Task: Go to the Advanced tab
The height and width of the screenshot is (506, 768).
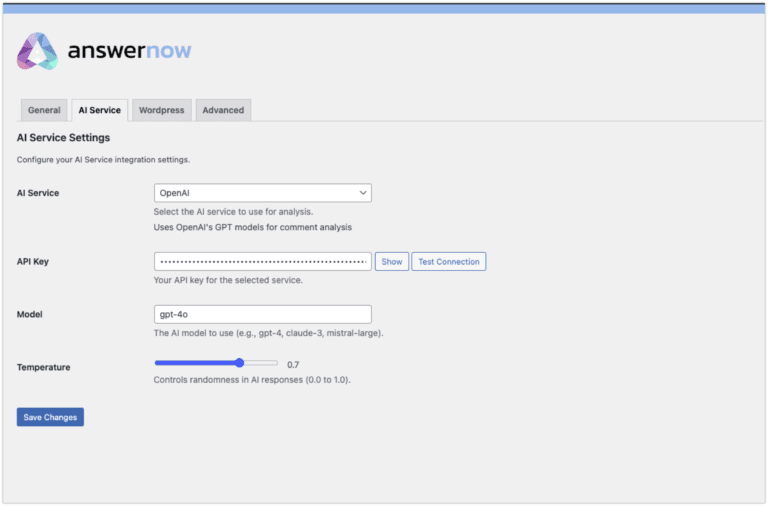Action: point(223,110)
